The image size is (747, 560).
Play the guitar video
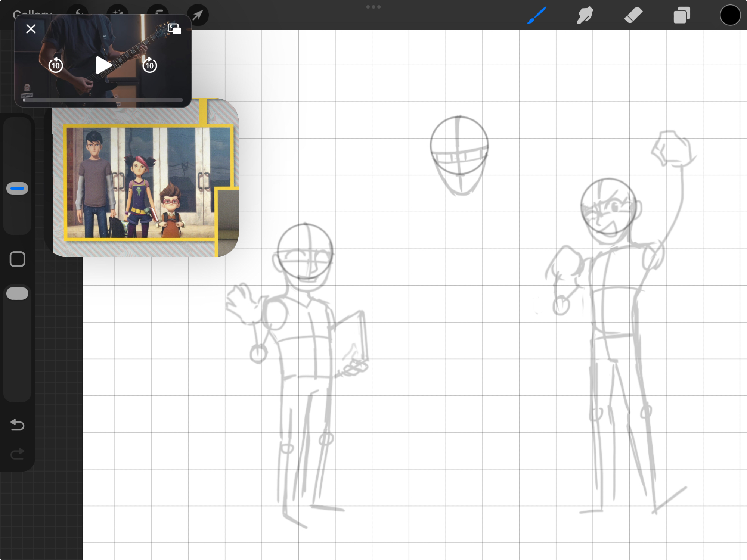pos(103,65)
